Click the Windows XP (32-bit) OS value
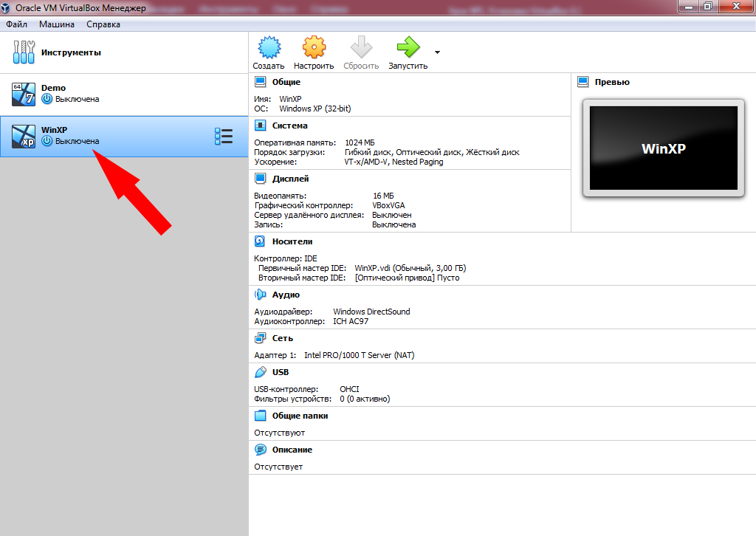 point(315,109)
